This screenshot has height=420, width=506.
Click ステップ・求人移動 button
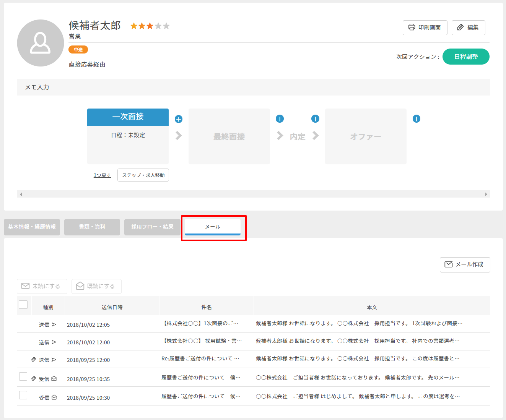tap(143, 175)
